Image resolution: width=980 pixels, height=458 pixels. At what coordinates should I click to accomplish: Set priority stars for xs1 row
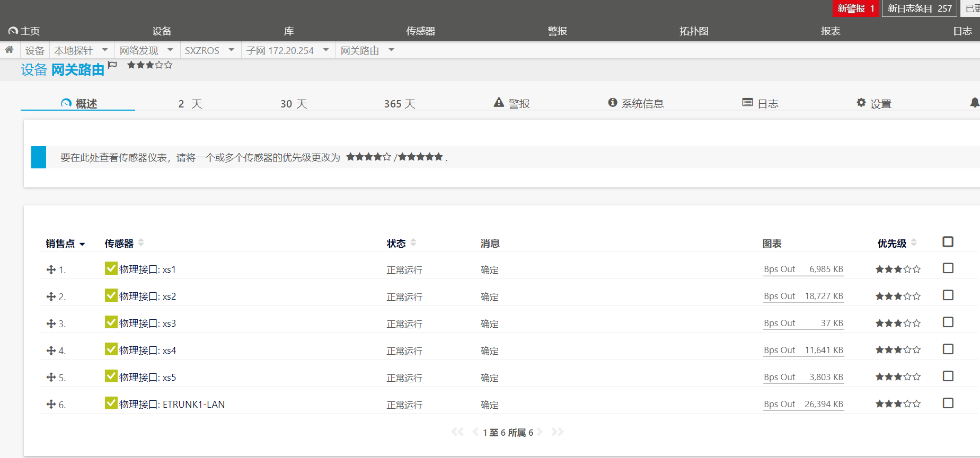(898, 270)
